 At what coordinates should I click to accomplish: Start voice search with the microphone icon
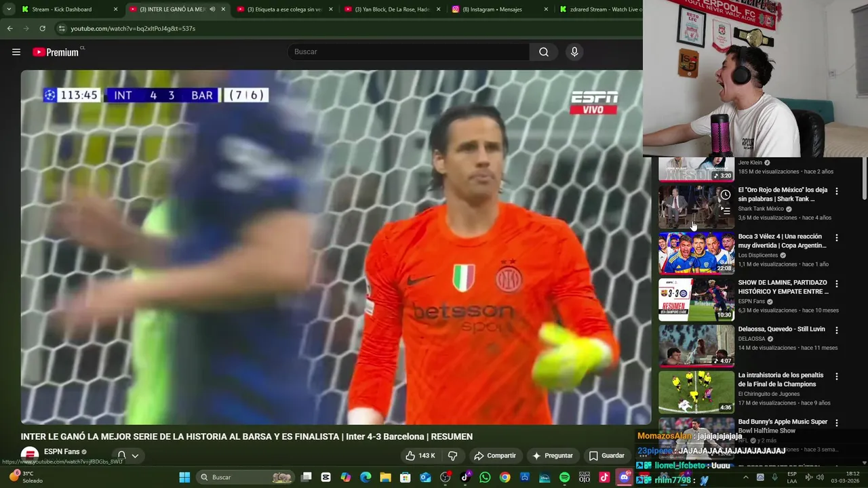pyautogui.click(x=574, y=52)
